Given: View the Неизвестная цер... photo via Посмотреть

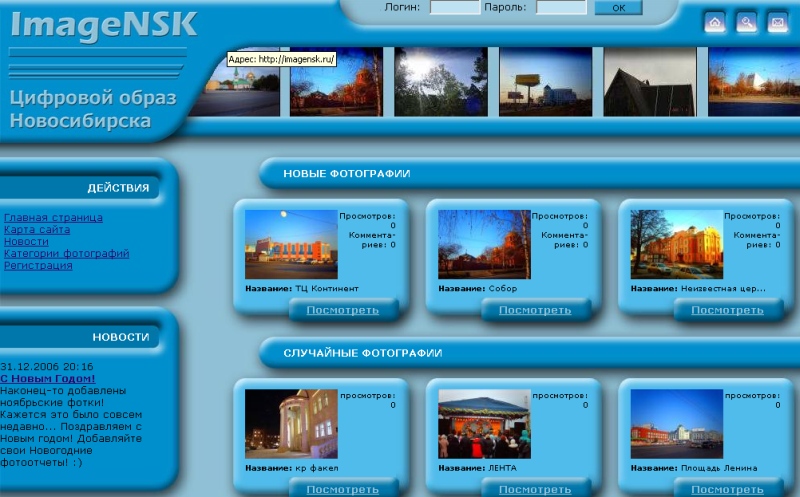Looking at the screenshot, I should point(727,310).
